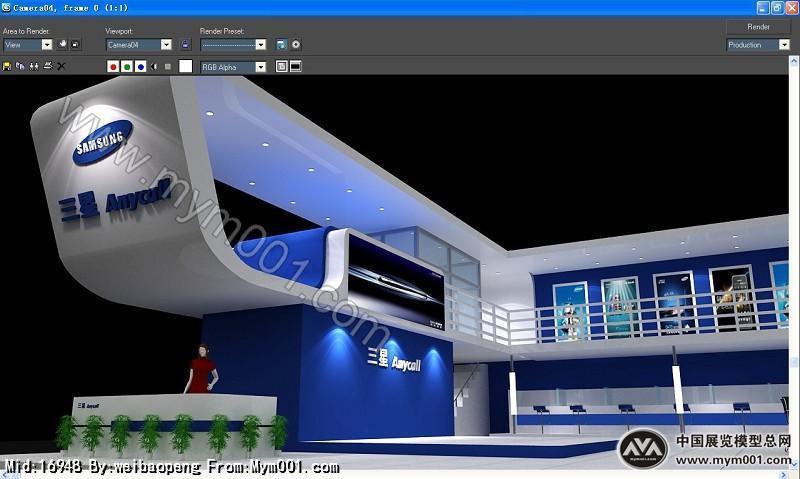Clone the rendered frame window
The height and width of the screenshot is (479, 800).
tap(34, 66)
